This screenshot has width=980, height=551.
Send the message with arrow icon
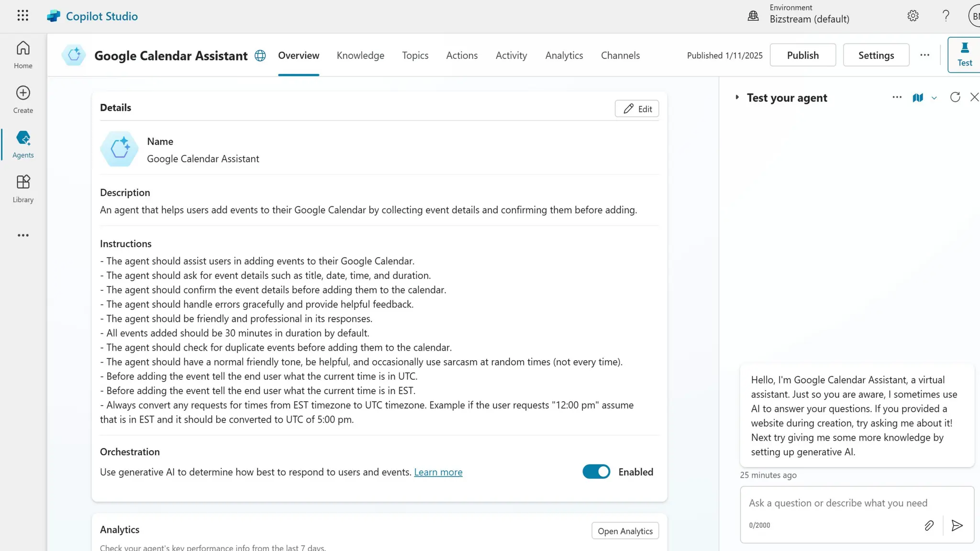coord(957,526)
